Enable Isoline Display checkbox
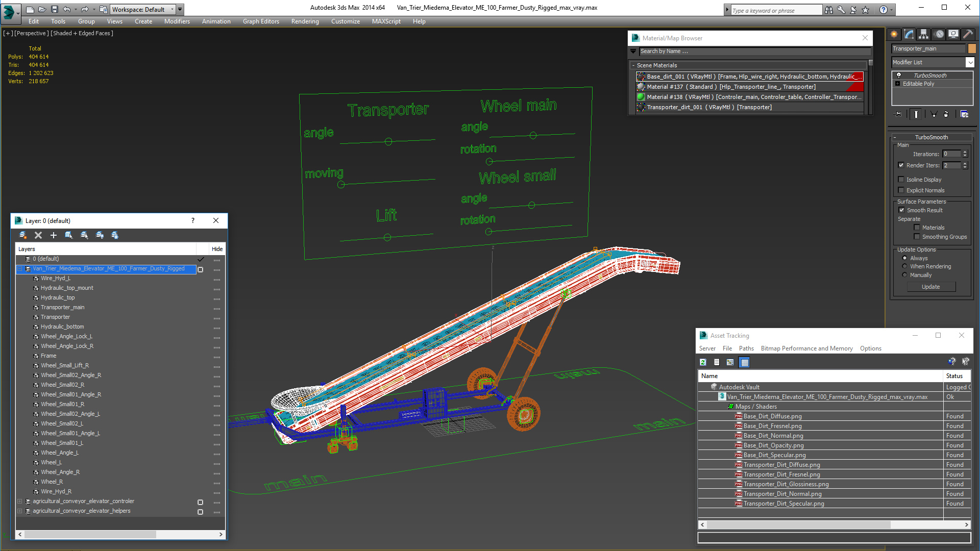980x551 pixels. coord(901,180)
